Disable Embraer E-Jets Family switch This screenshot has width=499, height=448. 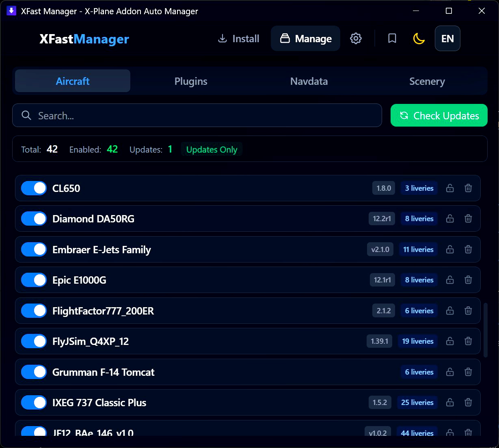coord(34,250)
